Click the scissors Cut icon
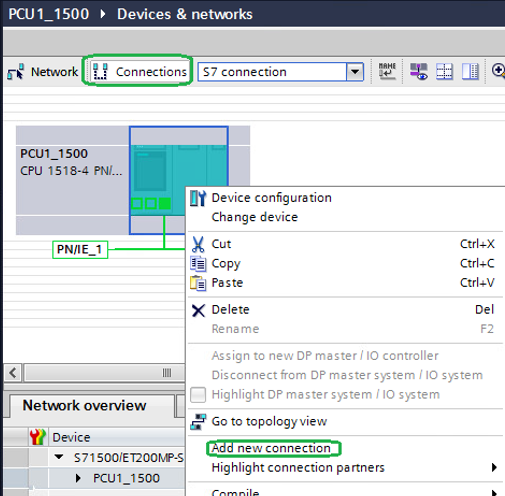The image size is (505, 496). click(198, 244)
